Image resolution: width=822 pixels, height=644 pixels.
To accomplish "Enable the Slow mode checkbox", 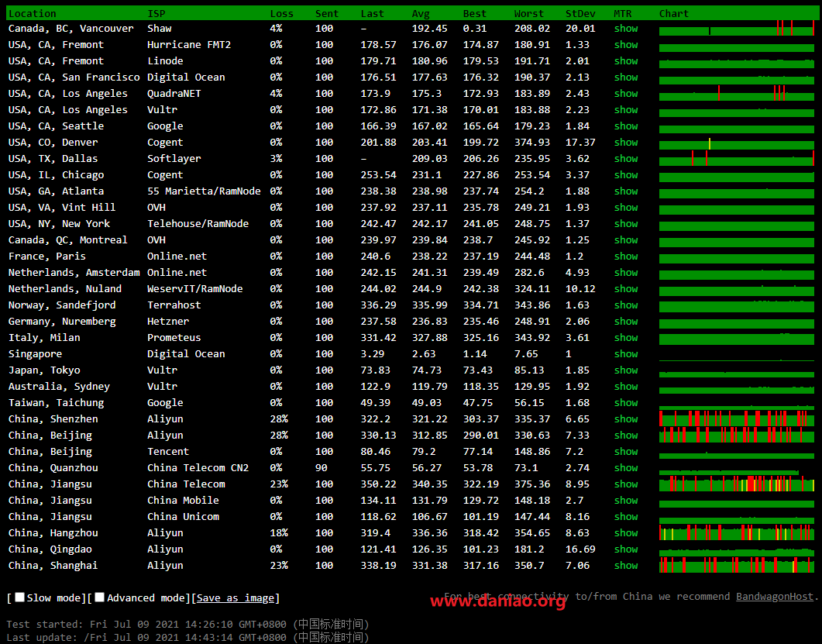I will [x=20, y=598].
